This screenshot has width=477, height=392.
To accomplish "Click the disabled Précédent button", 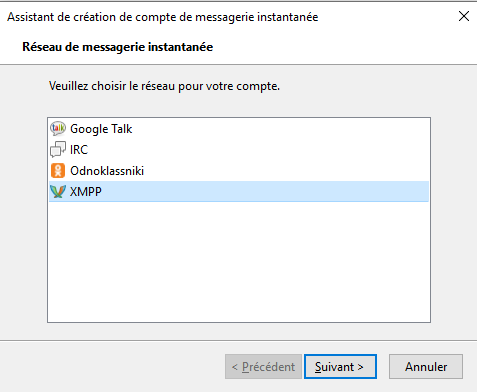I will click(263, 367).
